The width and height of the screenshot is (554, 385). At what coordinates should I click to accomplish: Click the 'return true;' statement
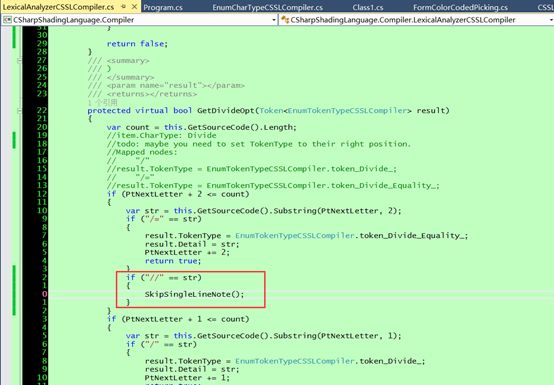(x=173, y=261)
